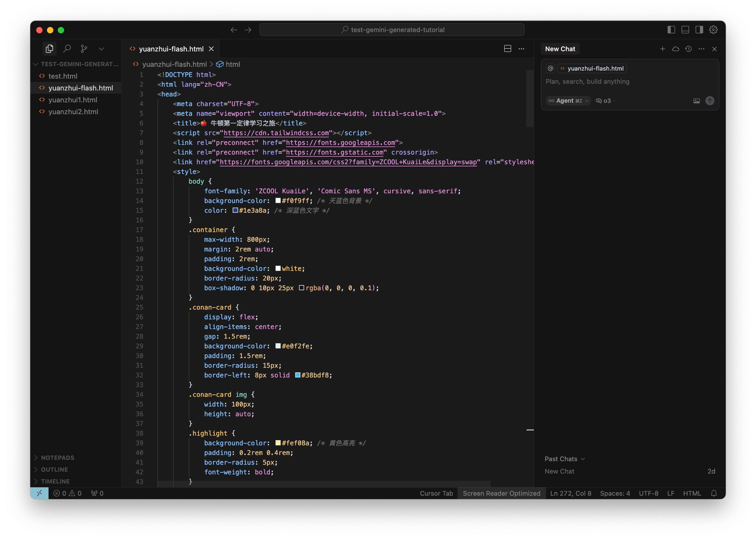Viewport: 756px width, 539px height.
Task: Click the split editor layout icon
Action: coord(507,49)
